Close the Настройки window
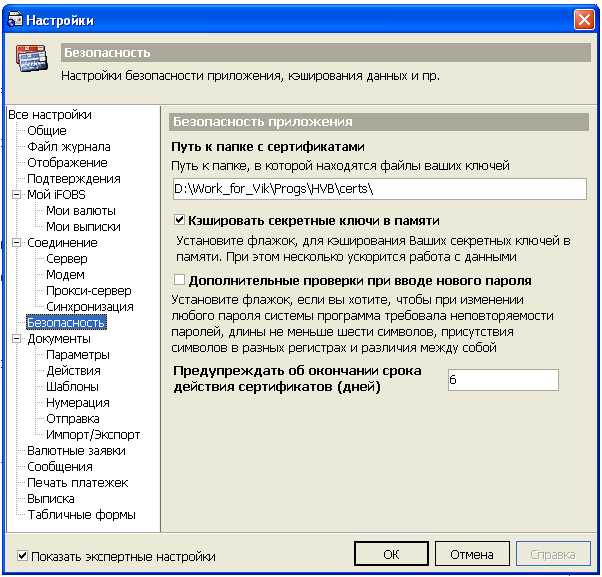 coord(584,19)
